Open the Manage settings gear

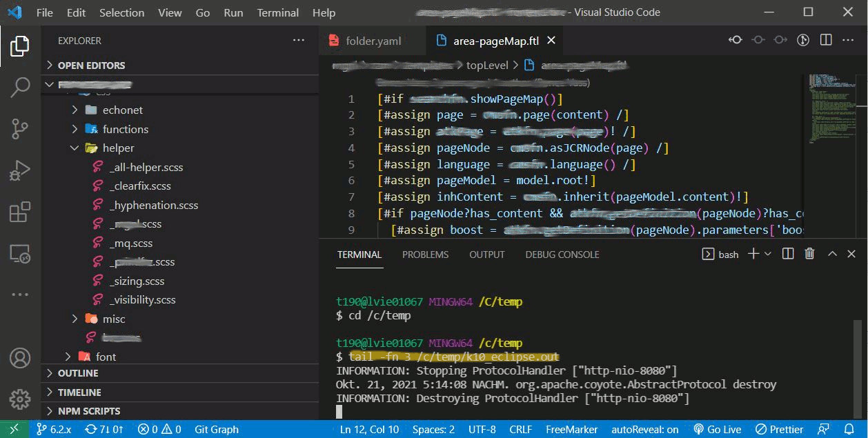tap(19, 399)
